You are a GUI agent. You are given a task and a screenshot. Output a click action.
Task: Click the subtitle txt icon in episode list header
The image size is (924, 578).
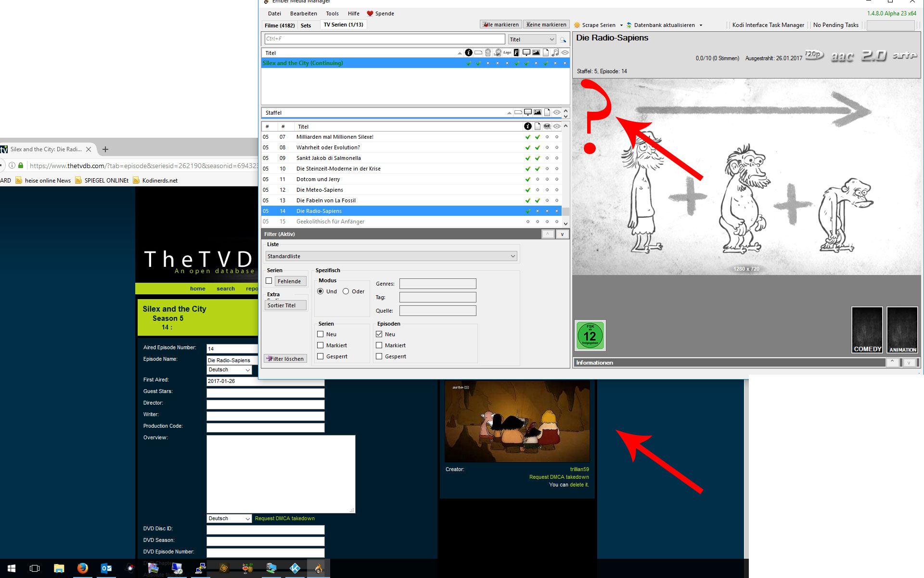pos(547,126)
